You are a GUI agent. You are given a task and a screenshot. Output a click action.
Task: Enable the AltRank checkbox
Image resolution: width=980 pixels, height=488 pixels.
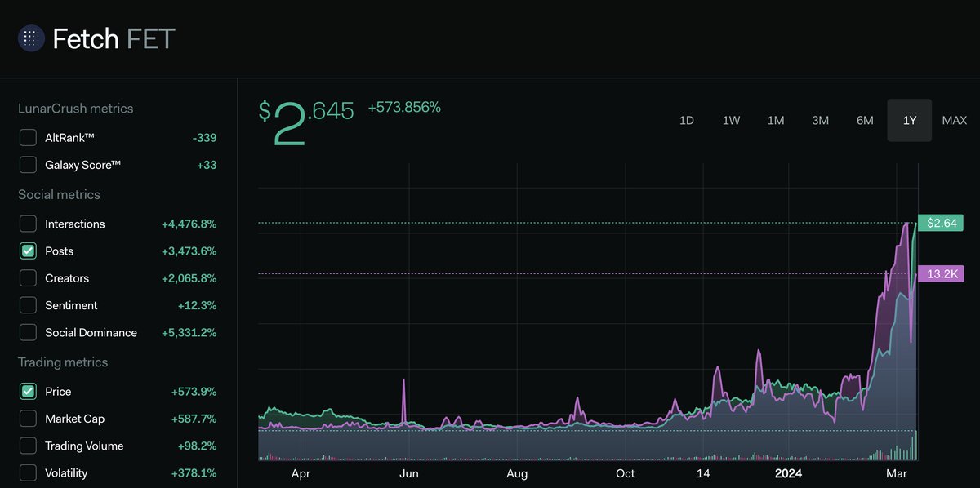(28, 138)
